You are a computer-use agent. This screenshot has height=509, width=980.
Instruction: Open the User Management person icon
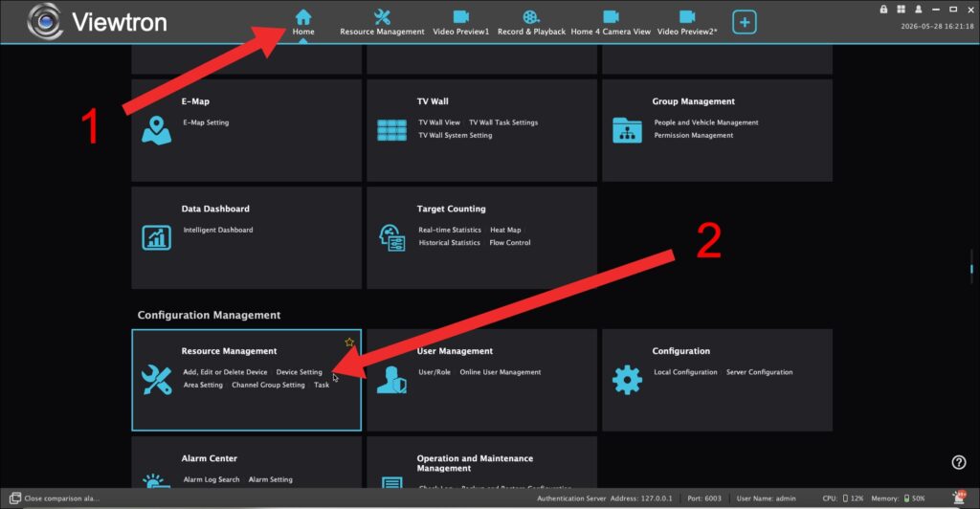(391, 380)
